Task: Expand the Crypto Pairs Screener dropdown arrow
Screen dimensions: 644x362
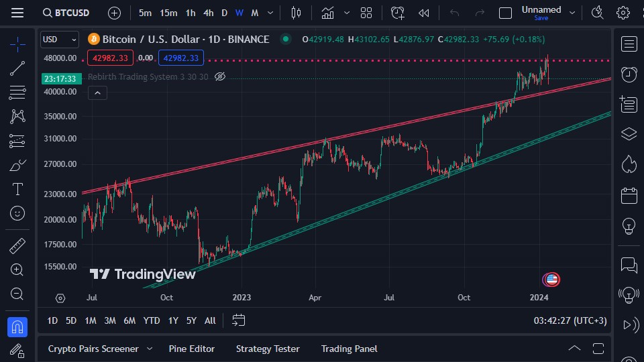Action: (x=150, y=349)
